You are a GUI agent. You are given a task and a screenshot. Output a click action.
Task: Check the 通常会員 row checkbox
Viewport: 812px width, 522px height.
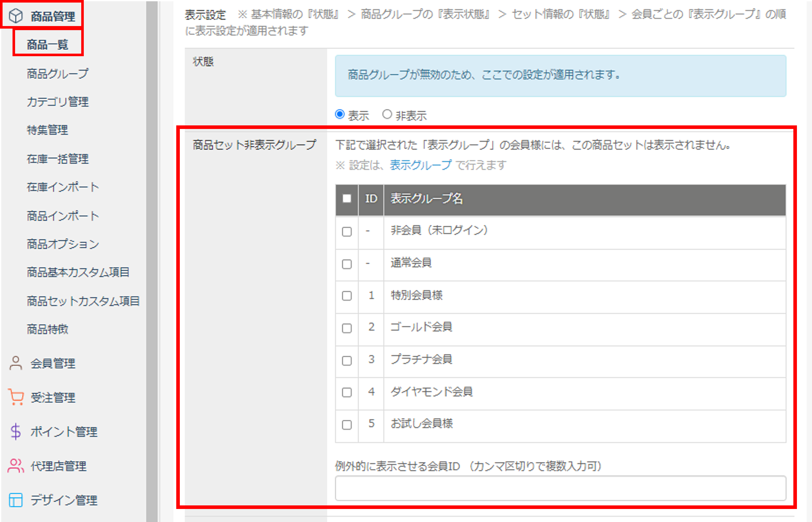pyautogui.click(x=347, y=264)
